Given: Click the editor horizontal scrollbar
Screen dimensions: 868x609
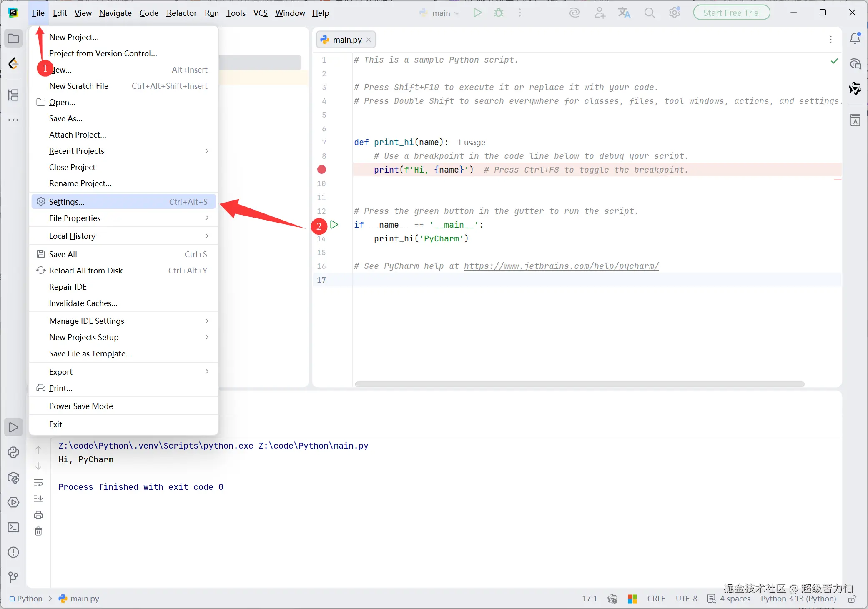Looking at the screenshot, I should pos(580,384).
